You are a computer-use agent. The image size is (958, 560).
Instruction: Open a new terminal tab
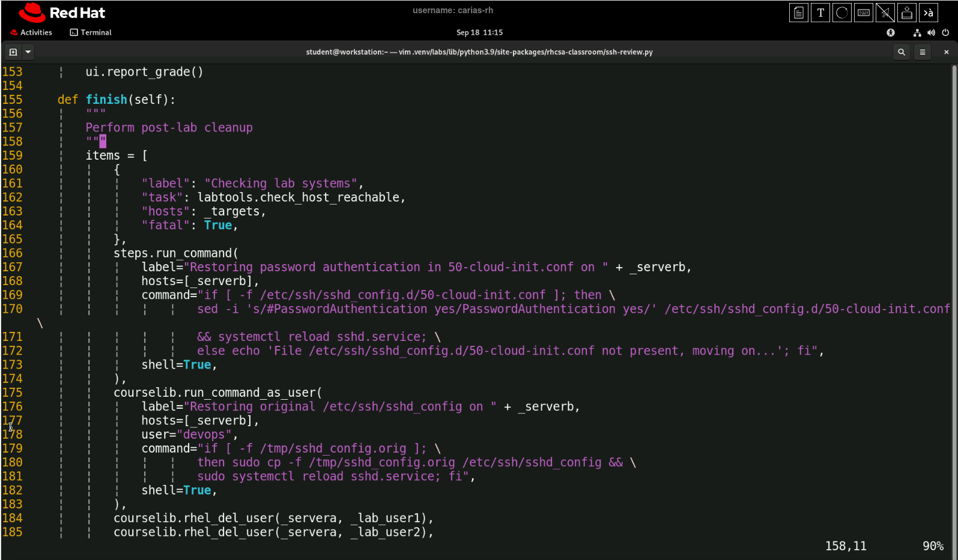pyautogui.click(x=13, y=52)
